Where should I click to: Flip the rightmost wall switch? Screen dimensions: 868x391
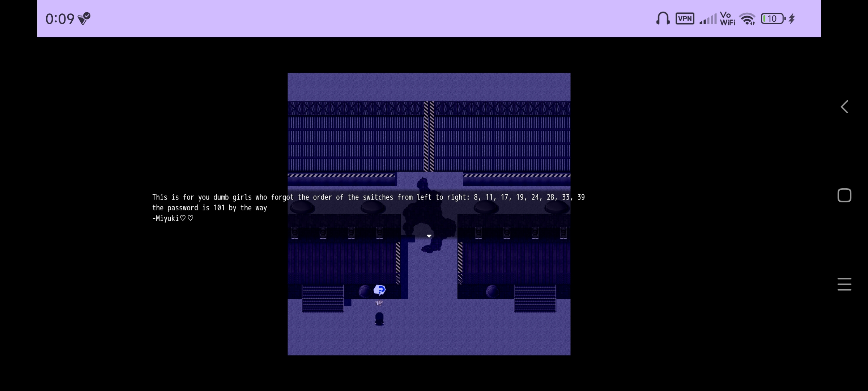(x=563, y=232)
